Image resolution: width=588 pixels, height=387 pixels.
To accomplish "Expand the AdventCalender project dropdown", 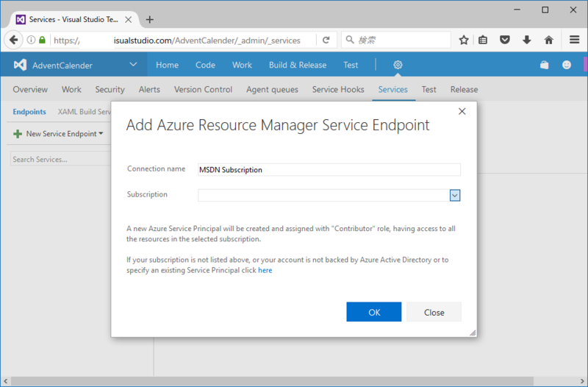I will (x=133, y=65).
